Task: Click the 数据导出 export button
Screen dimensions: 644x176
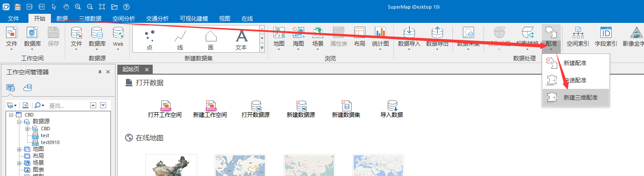Action: pos(437,38)
